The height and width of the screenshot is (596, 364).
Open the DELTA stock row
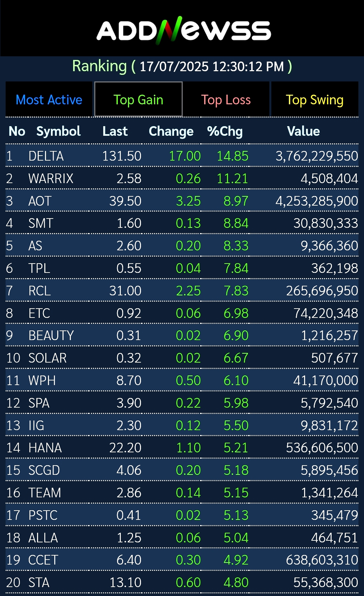(46, 156)
